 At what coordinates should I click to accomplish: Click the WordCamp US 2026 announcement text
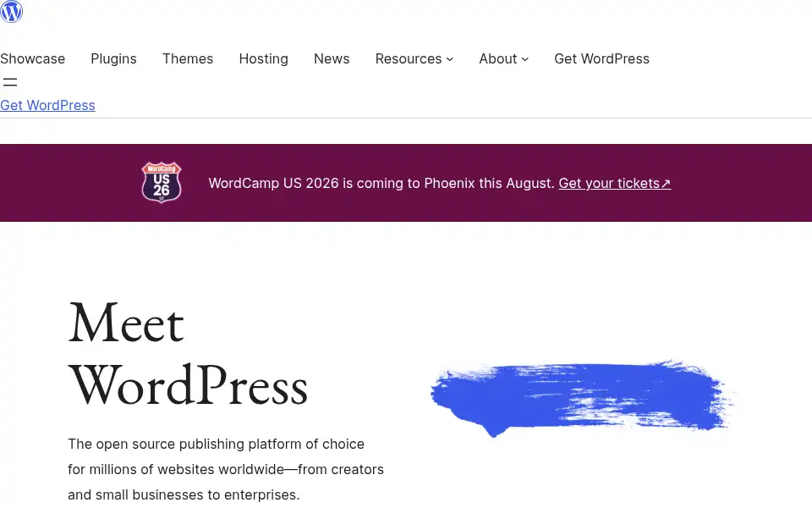(381, 183)
